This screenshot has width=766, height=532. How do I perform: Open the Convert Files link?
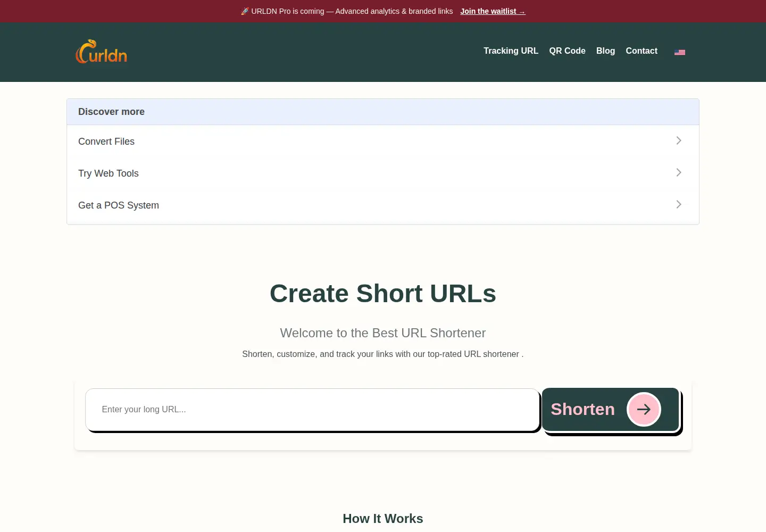(x=106, y=142)
